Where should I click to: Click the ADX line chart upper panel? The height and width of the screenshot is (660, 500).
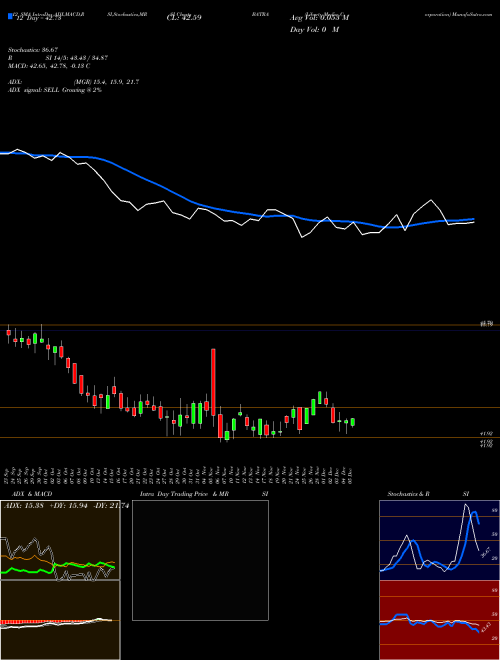pos(60,540)
